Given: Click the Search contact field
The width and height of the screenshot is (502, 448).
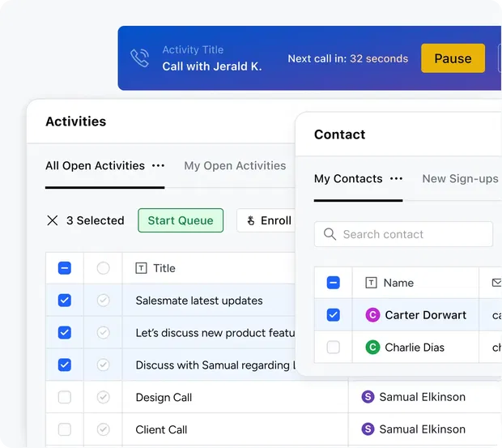Looking at the screenshot, I should pyautogui.click(x=403, y=234).
